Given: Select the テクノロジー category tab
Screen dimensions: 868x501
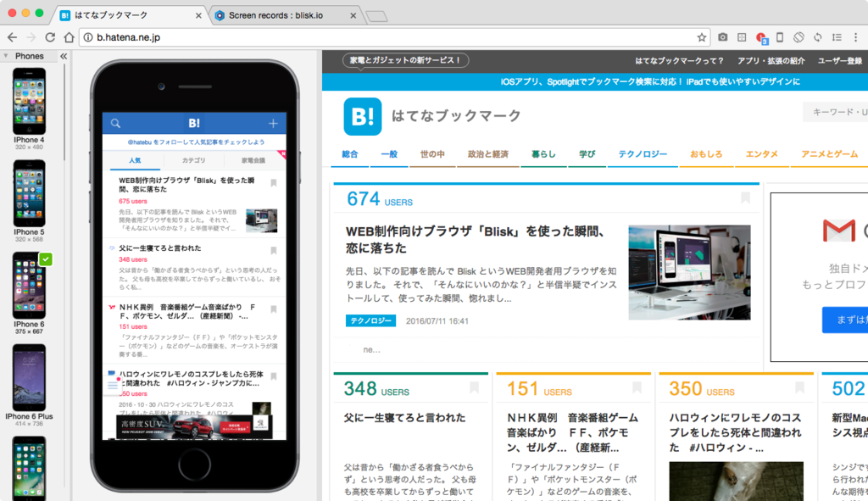Looking at the screenshot, I should (643, 154).
